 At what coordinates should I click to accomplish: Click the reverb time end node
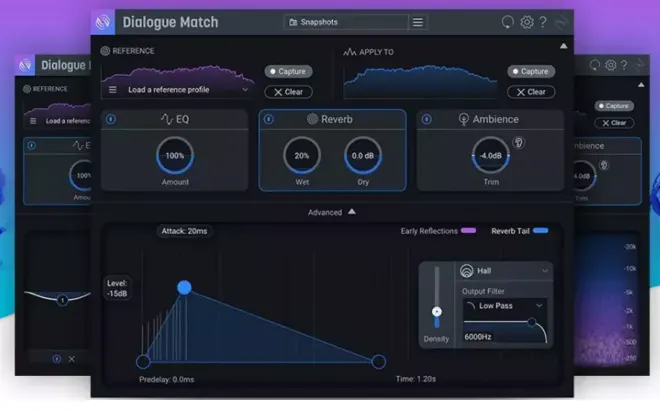pos(379,361)
